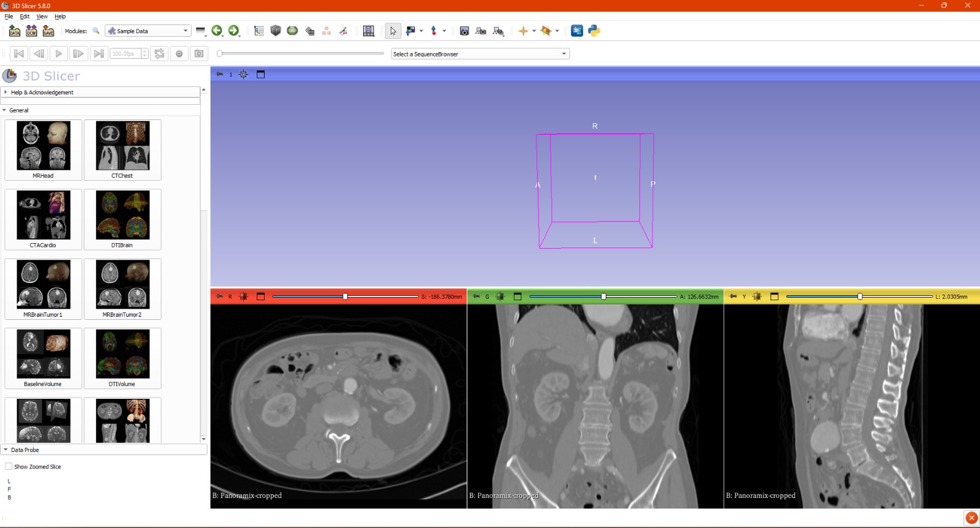This screenshot has width=980, height=528.
Task: Open the markup placement dropdown arrow
Action: point(444,31)
